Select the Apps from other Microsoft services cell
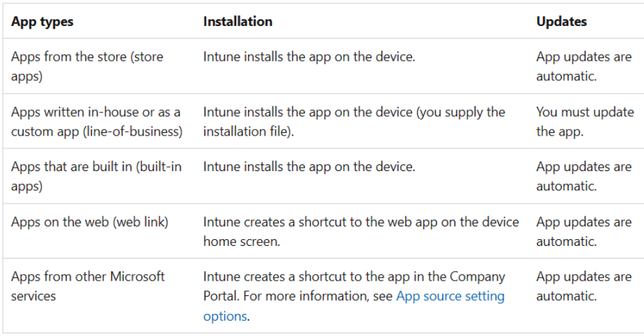The image size is (644, 336). pyautogui.click(x=88, y=286)
